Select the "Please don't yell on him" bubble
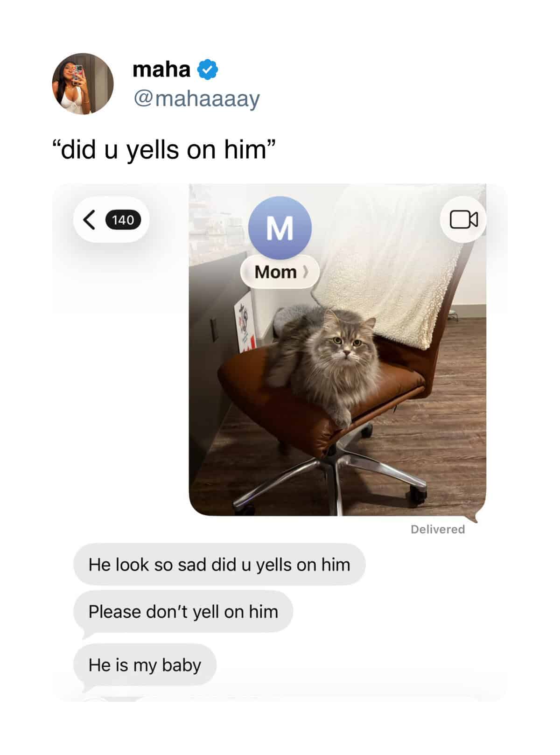This screenshot has width=560, height=755. coord(183,612)
